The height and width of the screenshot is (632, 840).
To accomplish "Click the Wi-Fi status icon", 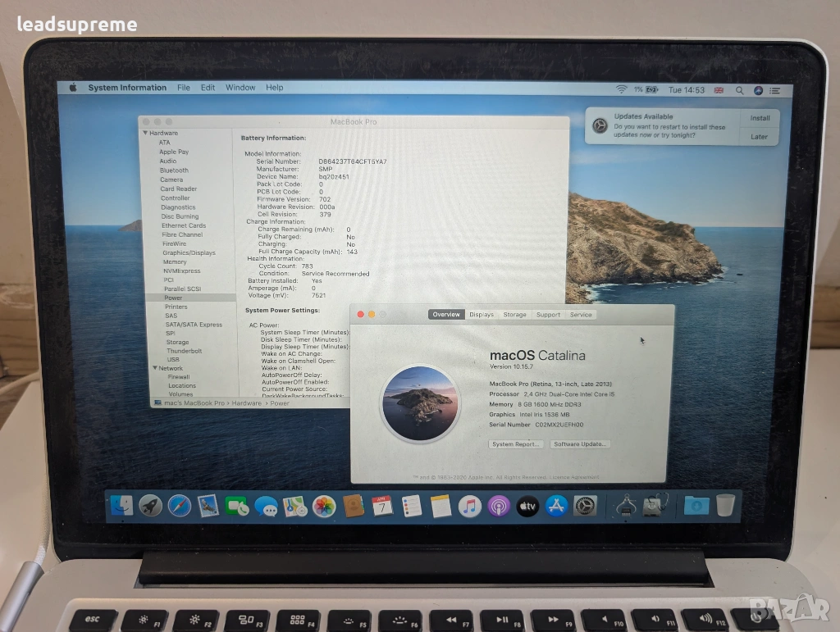I will (621, 89).
